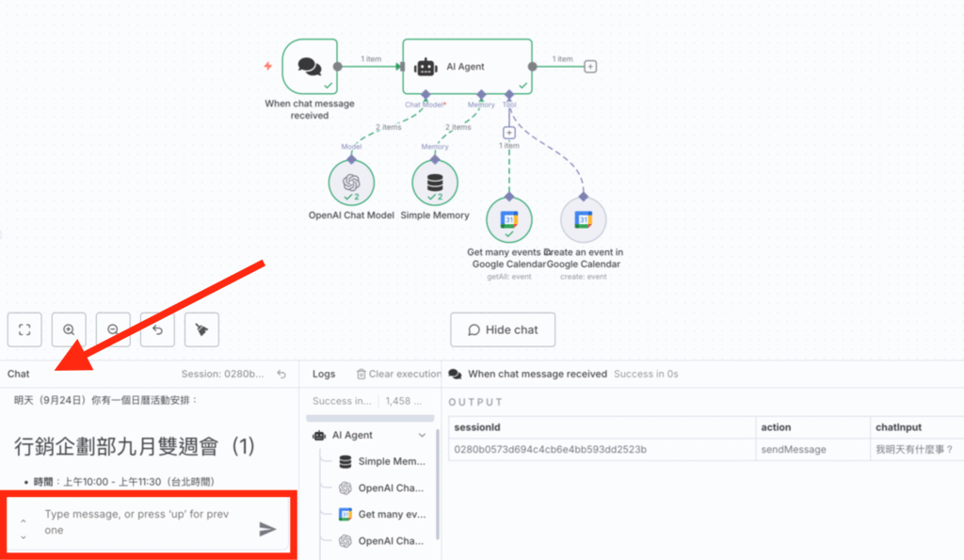
Task: Select the 'When chat message received' trigger node
Action: pyautogui.click(x=309, y=66)
